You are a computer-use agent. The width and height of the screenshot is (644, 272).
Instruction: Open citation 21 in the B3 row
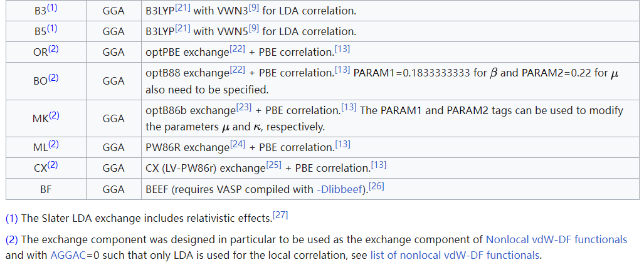(x=182, y=7)
